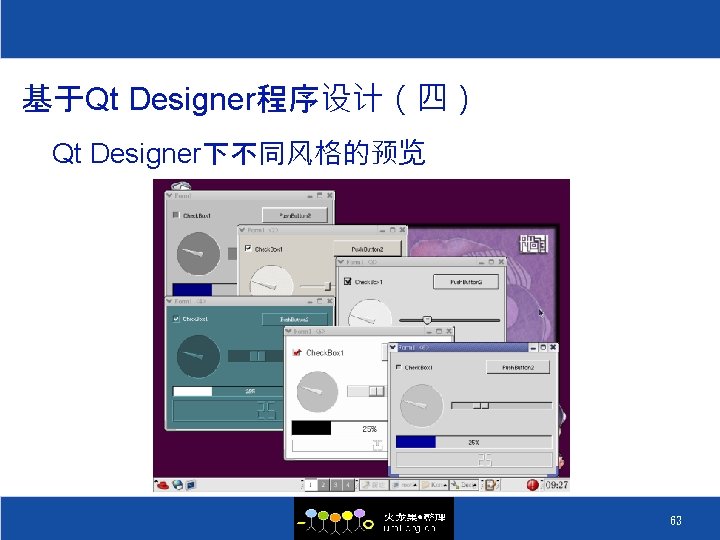Screen dimensions: 720x540
Task: Switch to virtual desktop 4 in pager
Action: coord(348,484)
